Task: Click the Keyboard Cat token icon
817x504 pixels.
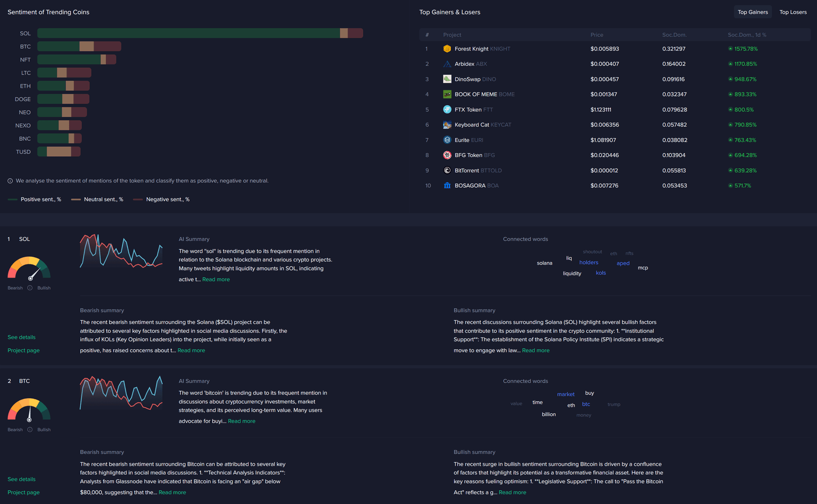Action: 447,125
